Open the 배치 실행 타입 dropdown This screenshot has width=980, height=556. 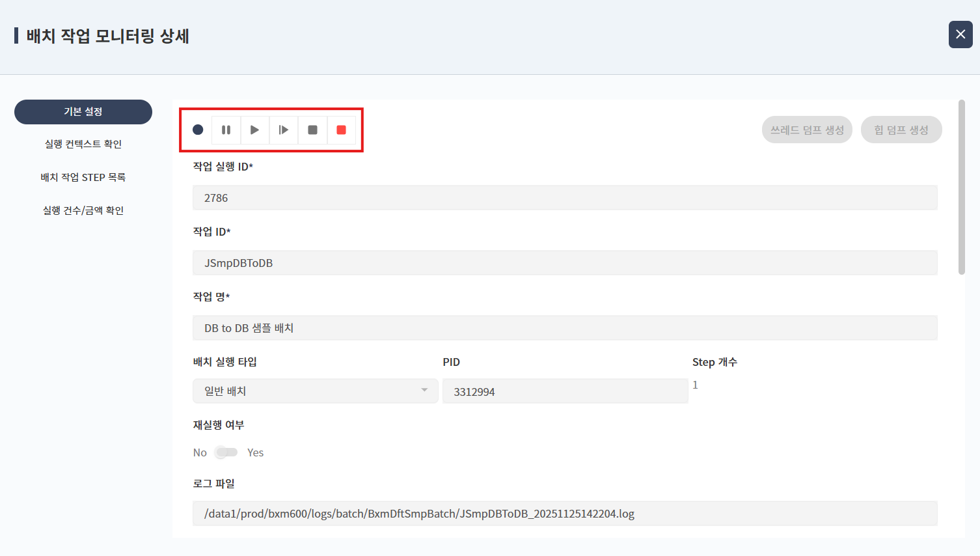click(x=315, y=391)
